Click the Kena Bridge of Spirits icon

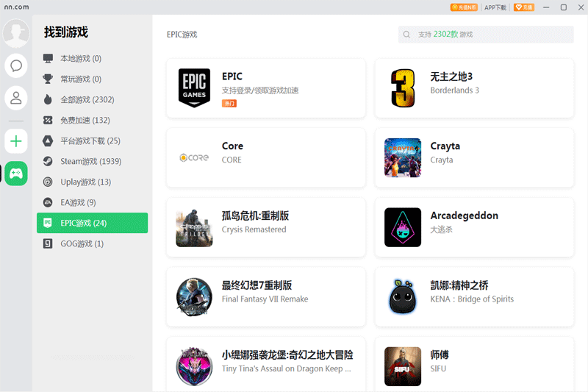click(x=403, y=296)
